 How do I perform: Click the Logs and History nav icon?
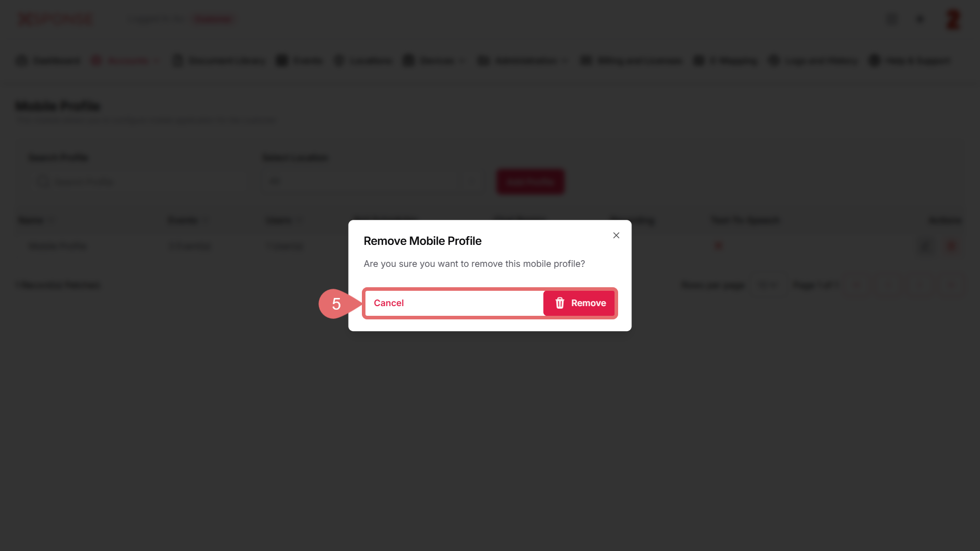tap(774, 61)
